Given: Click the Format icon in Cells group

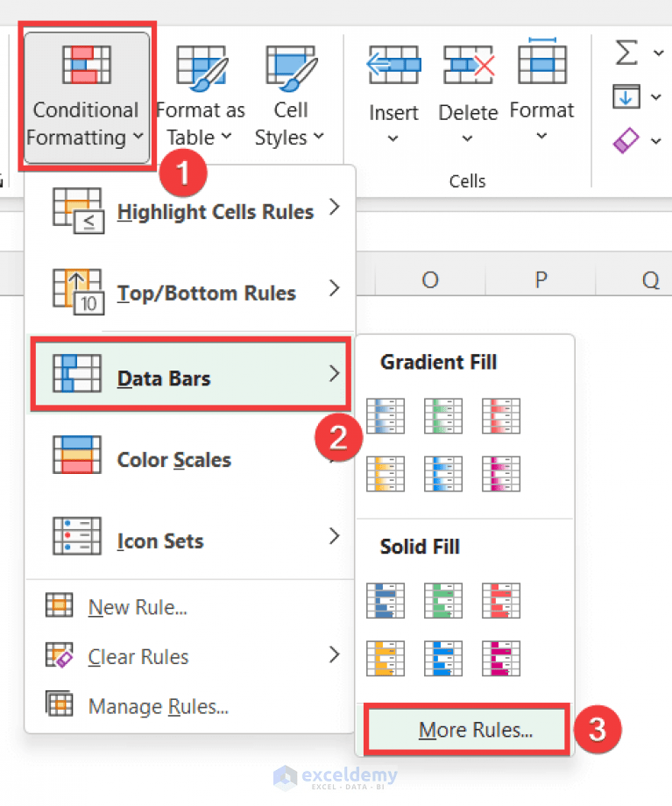Looking at the screenshot, I should 541,63.
